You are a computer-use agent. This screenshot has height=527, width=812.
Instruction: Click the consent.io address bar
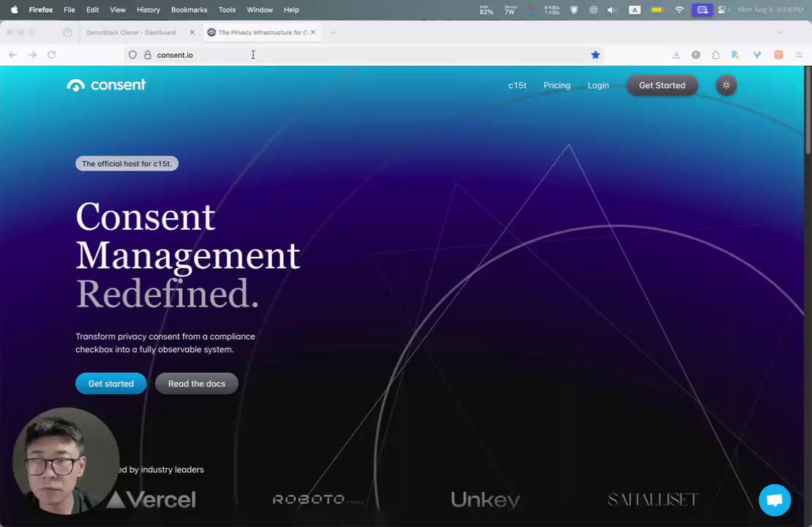(x=363, y=55)
